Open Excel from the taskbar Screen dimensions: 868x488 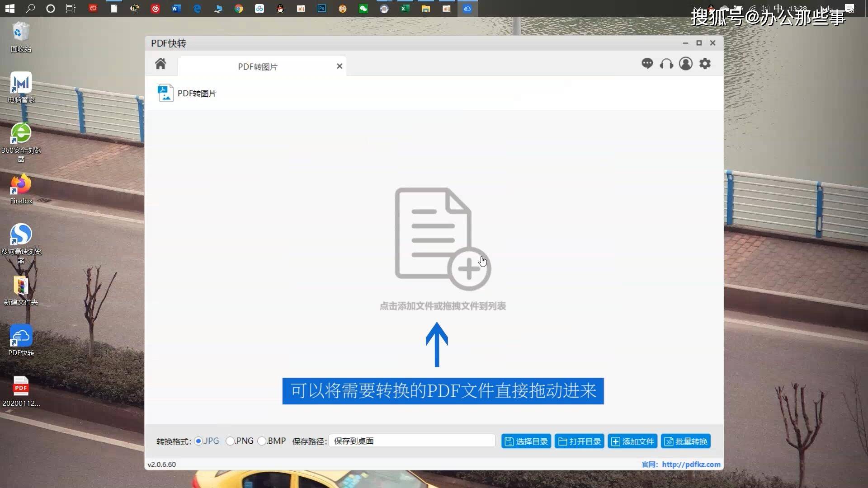tap(405, 9)
